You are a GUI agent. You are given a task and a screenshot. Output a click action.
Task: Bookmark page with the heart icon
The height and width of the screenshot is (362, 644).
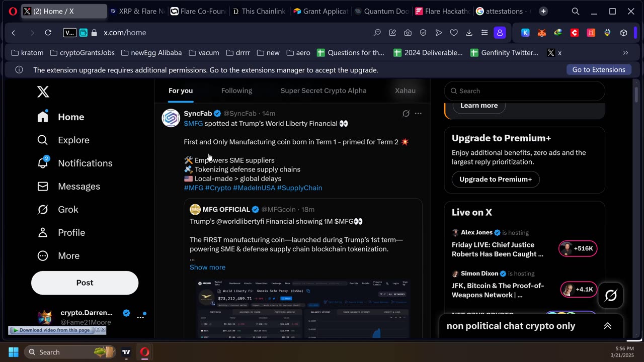point(454,33)
